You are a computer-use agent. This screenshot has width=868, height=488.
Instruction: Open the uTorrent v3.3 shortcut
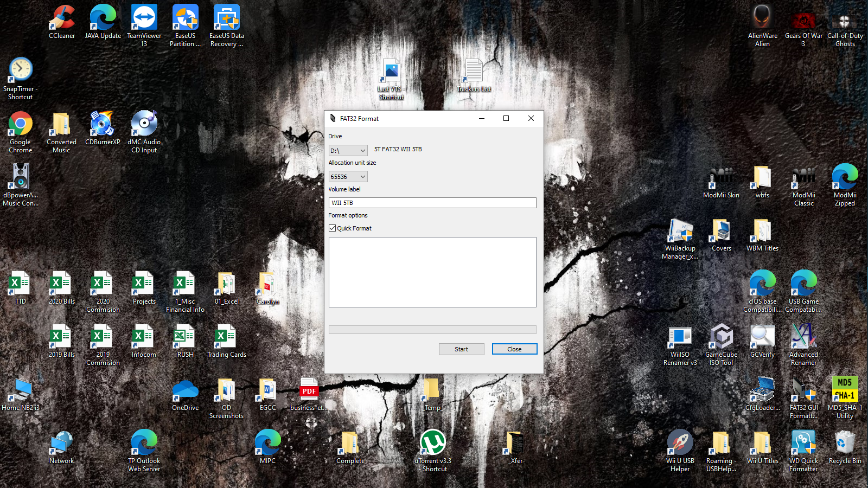click(x=433, y=442)
